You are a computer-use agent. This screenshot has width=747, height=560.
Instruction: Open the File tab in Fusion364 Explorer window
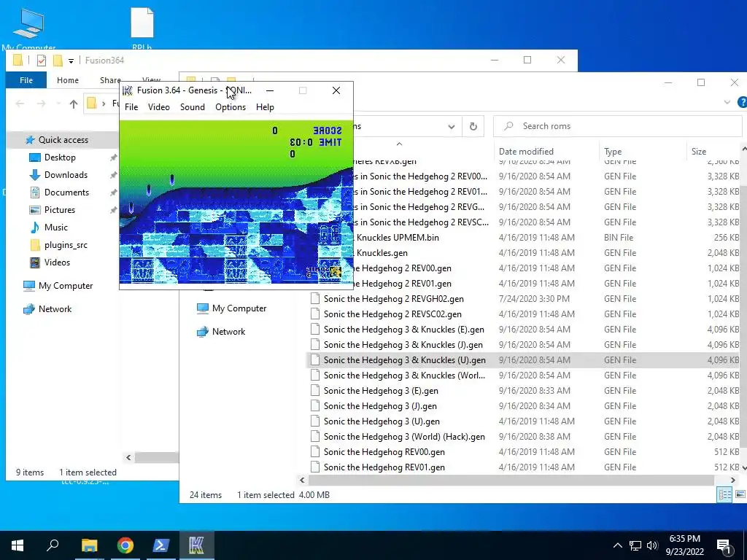[x=26, y=80]
